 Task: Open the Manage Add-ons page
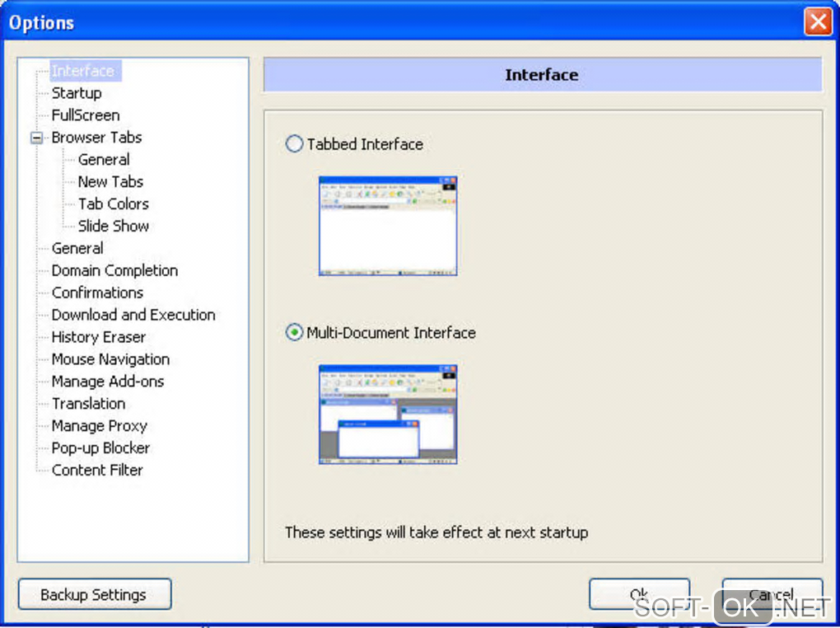click(x=108, y=382)
